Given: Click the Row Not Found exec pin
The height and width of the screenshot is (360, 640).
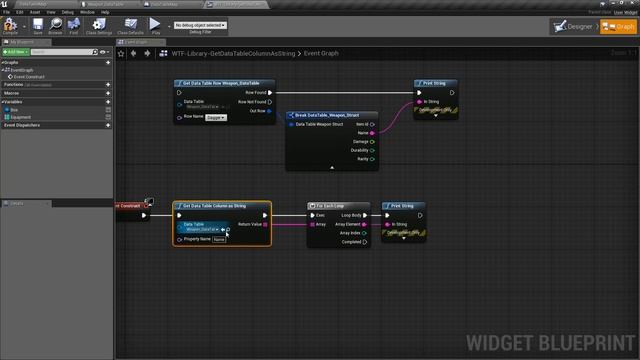Looking at the screenshot, I should pyautogui.click(x=270, y=102).
